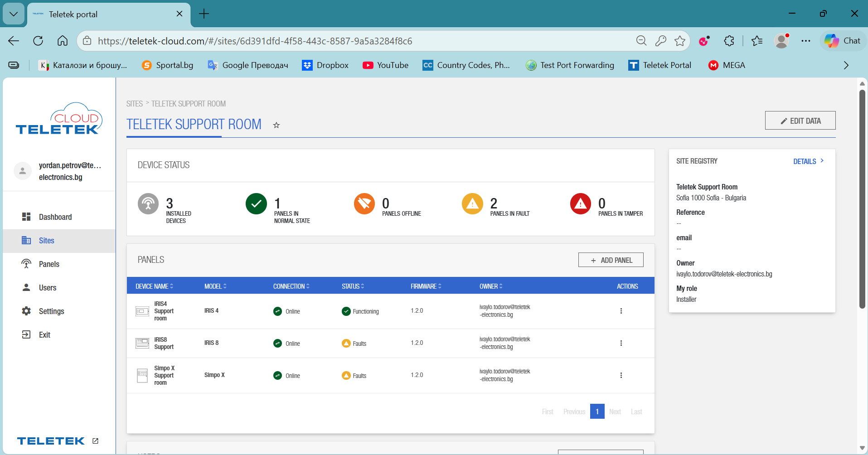Open Site Registry Details link

[809, 161]
